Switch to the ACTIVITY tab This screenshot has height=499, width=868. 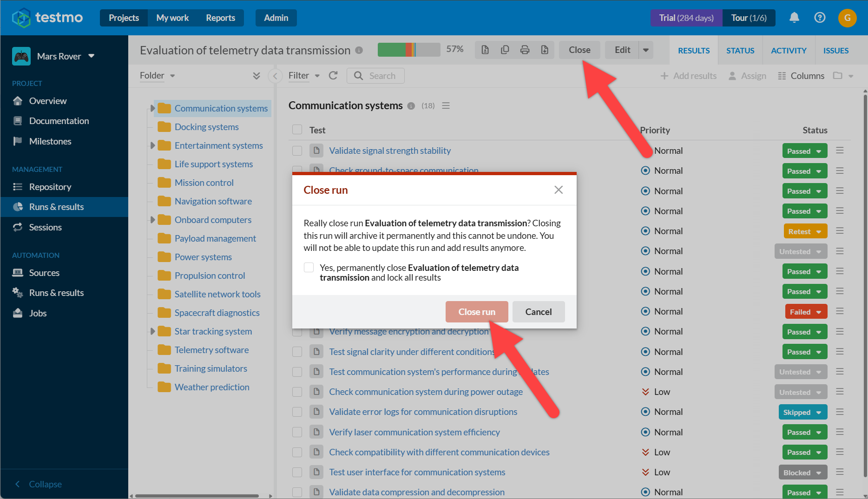[789, 50]
